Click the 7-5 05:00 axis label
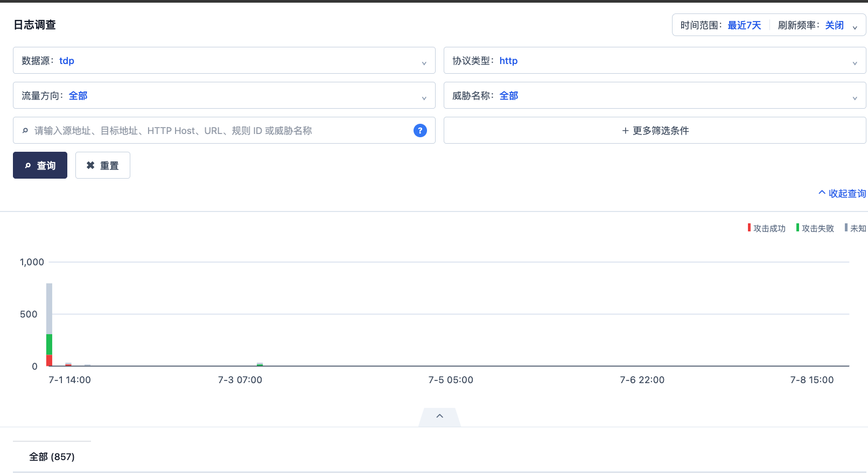Screen dimensions: 868x473 tap(451, 380)
